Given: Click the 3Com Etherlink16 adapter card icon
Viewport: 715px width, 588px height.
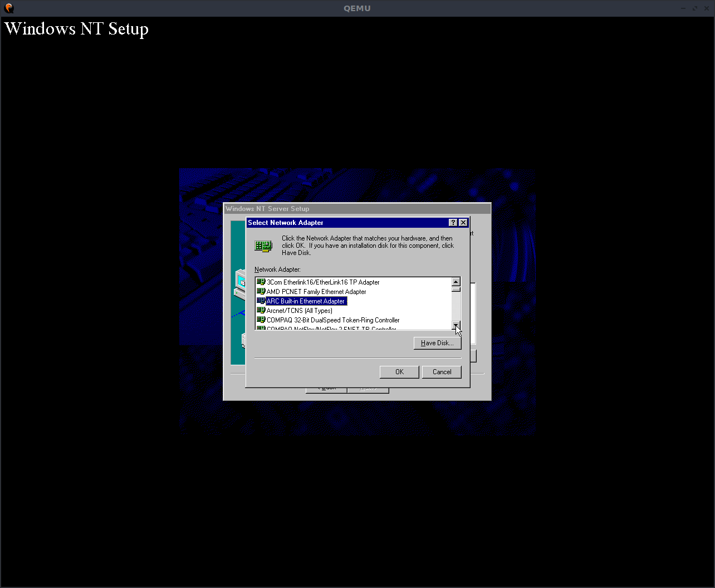Looking at the screenshot, I should pyautogui.click(x=261, y=282).
